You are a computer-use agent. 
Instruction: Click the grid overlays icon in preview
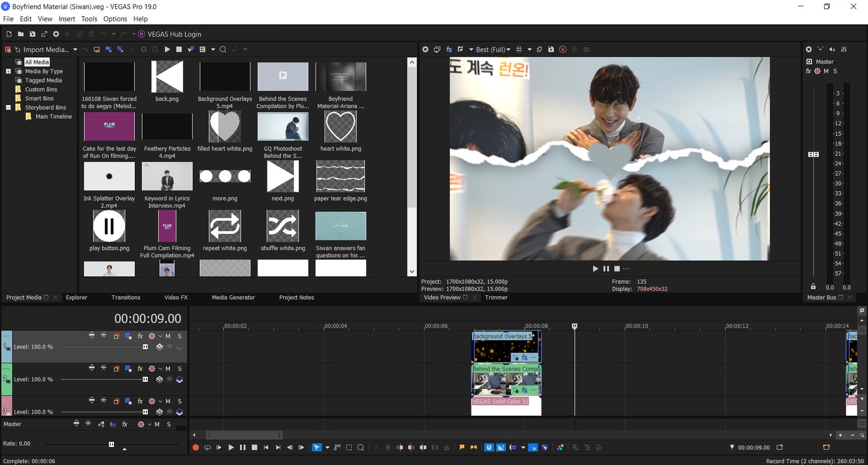519,49
